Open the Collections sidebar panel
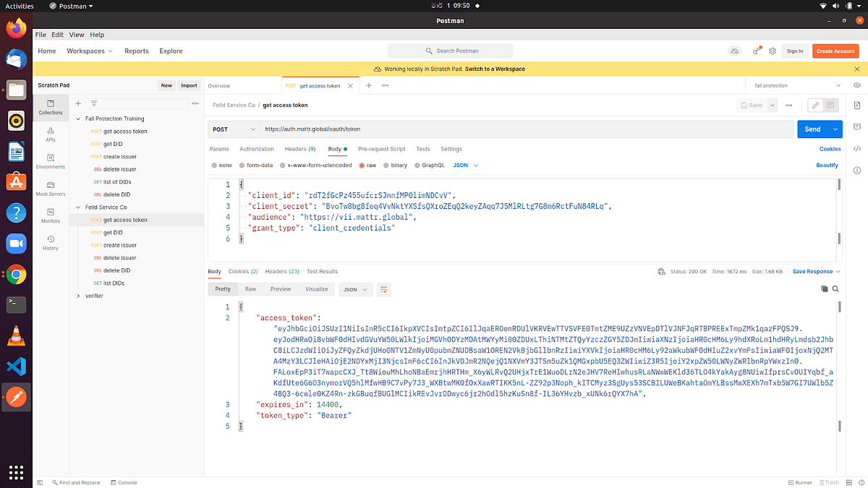 (x=51, y=107)
